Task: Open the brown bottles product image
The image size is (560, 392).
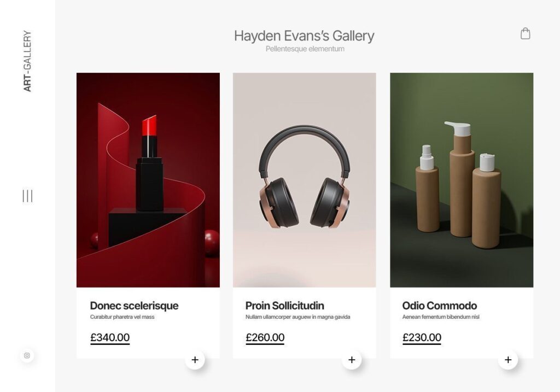Action: click(x=462, y=180)
